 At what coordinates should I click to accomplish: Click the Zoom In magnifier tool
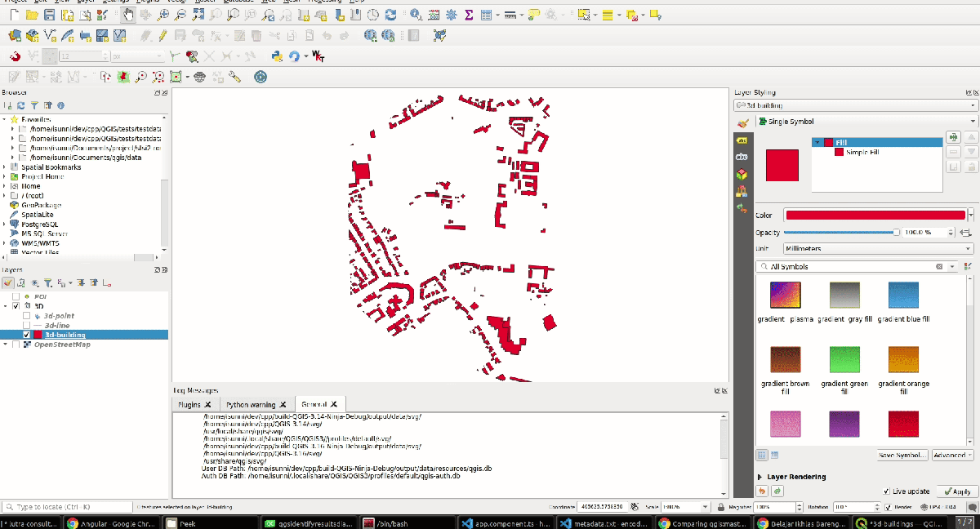tap(163, 15)
